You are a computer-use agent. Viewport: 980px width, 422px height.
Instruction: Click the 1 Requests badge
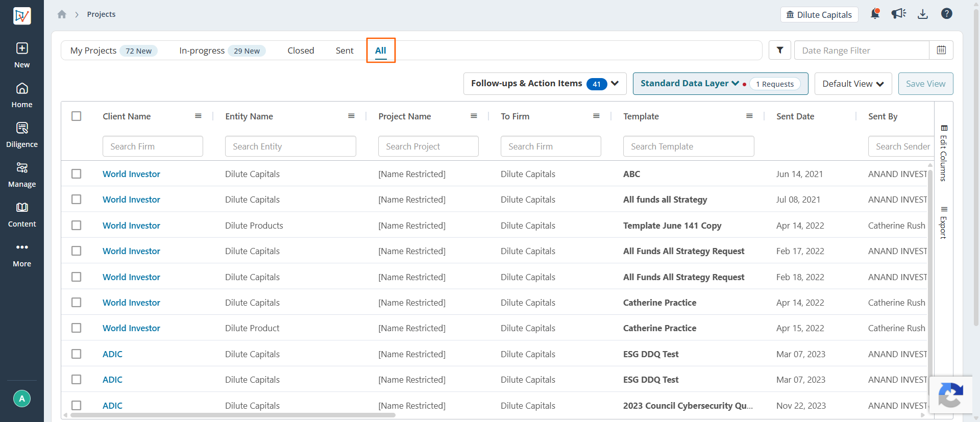coord(775,84)
